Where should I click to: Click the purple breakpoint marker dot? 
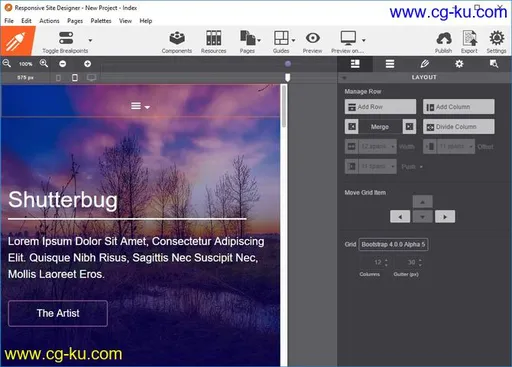pyautogui.click(x=288, y=64)
